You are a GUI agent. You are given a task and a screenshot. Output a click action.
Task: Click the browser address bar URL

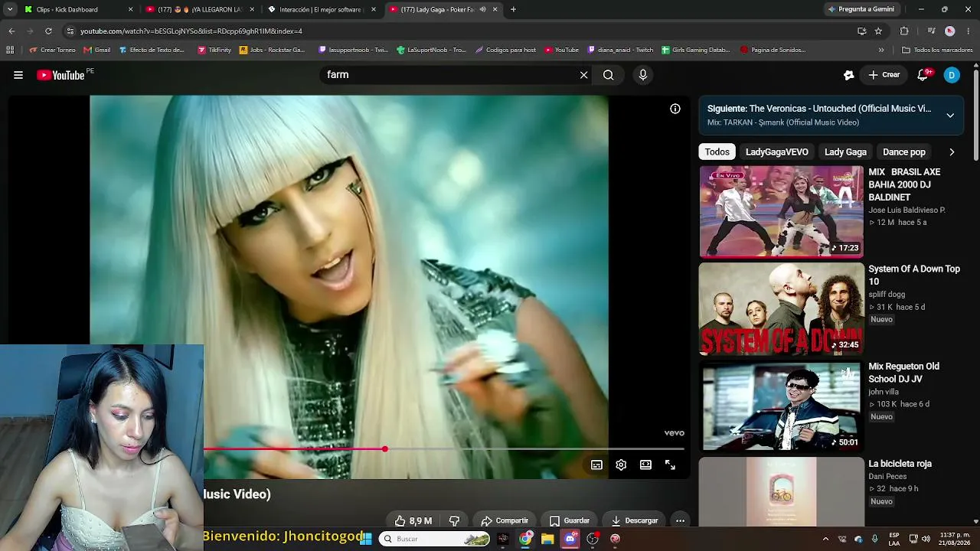pyautogui.click(x=191, y=31)
